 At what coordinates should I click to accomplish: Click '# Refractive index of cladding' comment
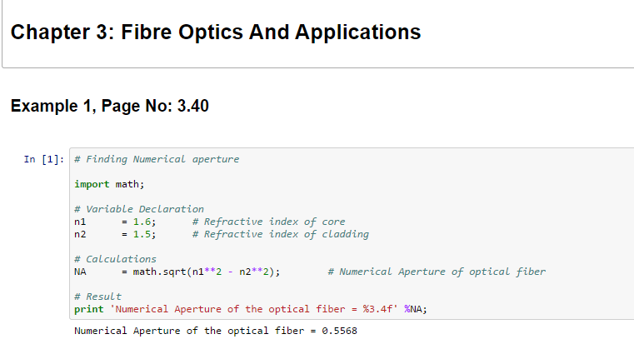[x=279, y=234]
